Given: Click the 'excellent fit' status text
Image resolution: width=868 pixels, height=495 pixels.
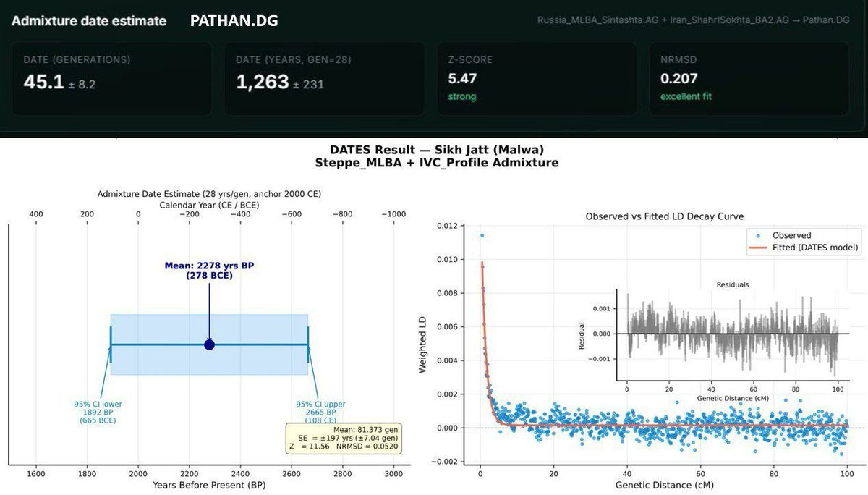Looking at the screenshot, I should (686, 96).
